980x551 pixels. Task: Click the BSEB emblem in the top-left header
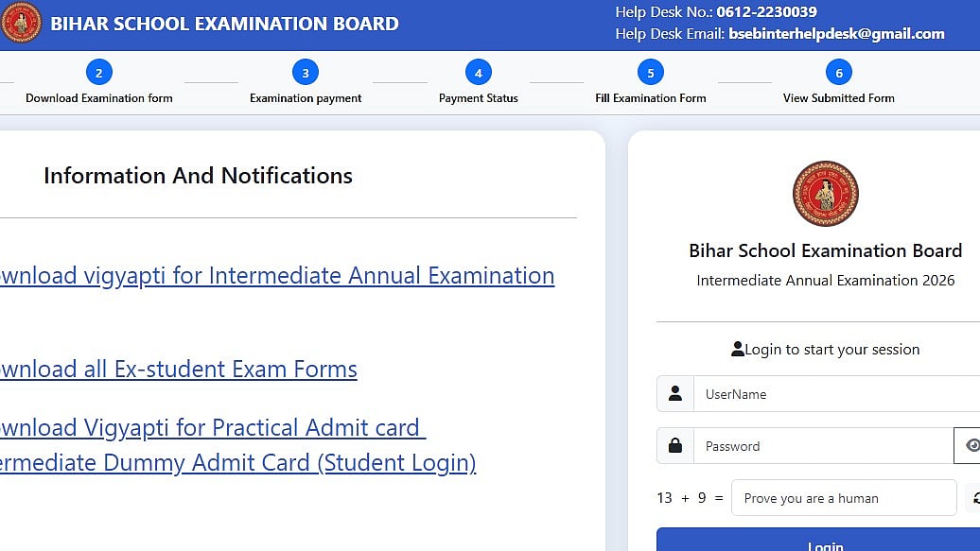pos(22,24)
